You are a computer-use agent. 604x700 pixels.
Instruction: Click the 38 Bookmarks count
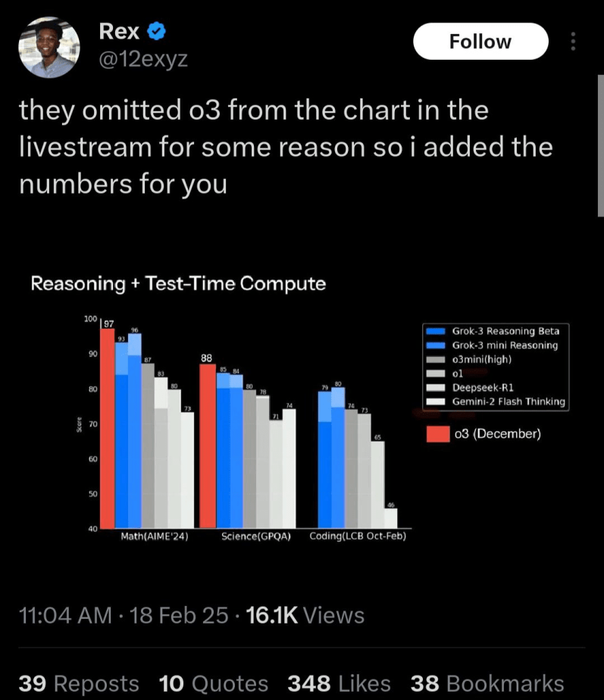(487, 683)
